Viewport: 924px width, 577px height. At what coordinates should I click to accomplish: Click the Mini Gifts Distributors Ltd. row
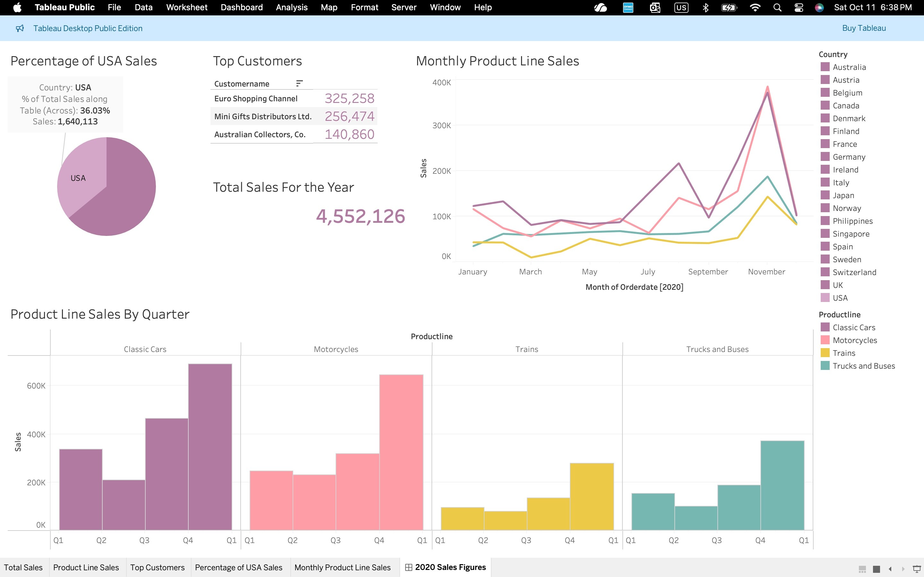pos(263,116)
